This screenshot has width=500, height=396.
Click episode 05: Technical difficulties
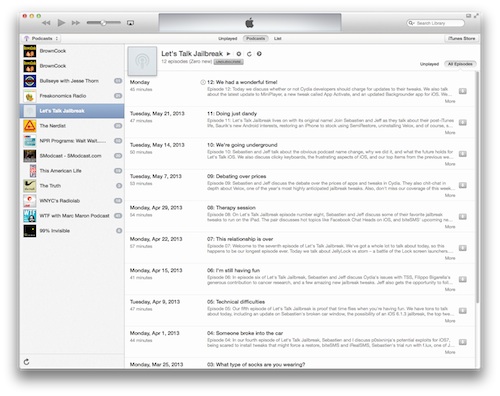[236, 302]
